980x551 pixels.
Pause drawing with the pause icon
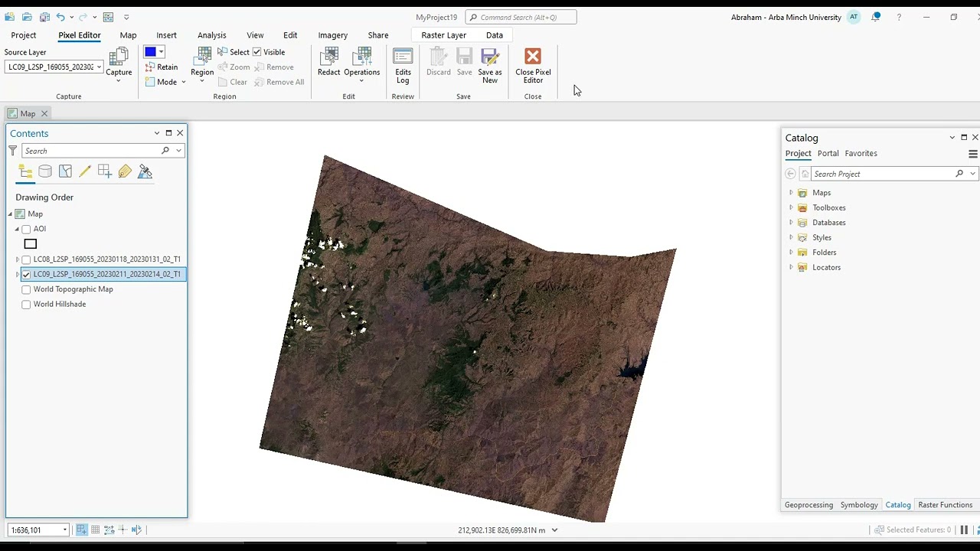pos(964,530)
